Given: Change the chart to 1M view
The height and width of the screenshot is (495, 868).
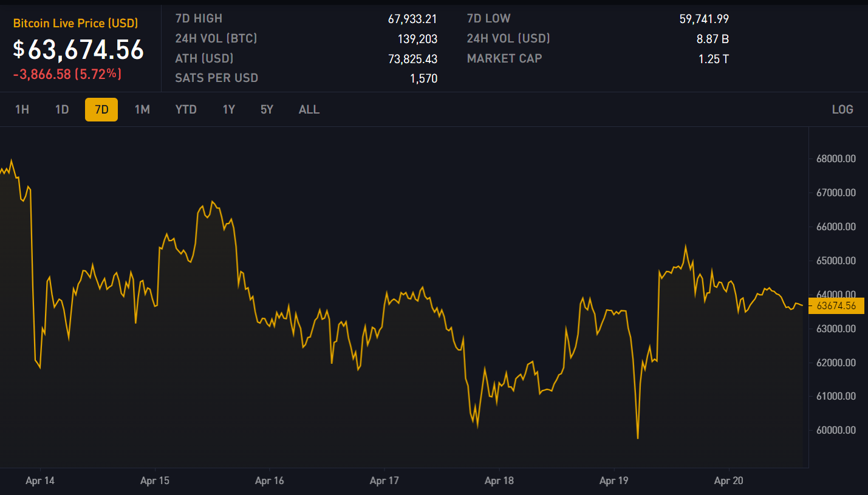Looking at the screenshot, I should (x=142, y=109).
